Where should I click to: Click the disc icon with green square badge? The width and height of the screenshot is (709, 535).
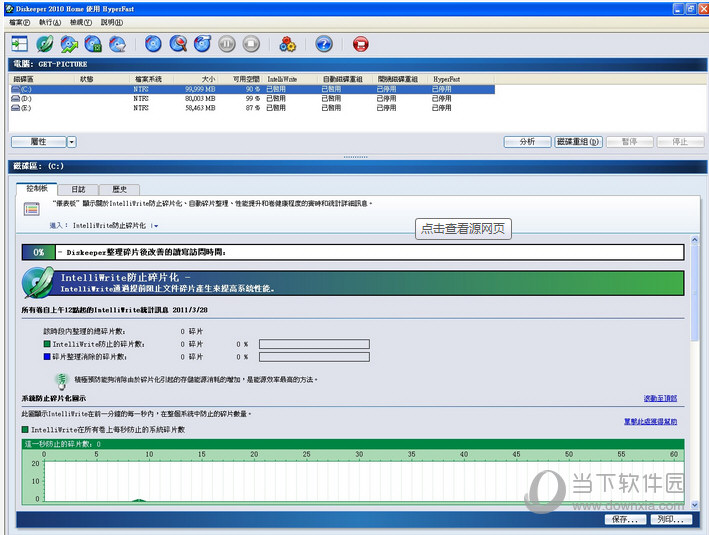[93, 44]
